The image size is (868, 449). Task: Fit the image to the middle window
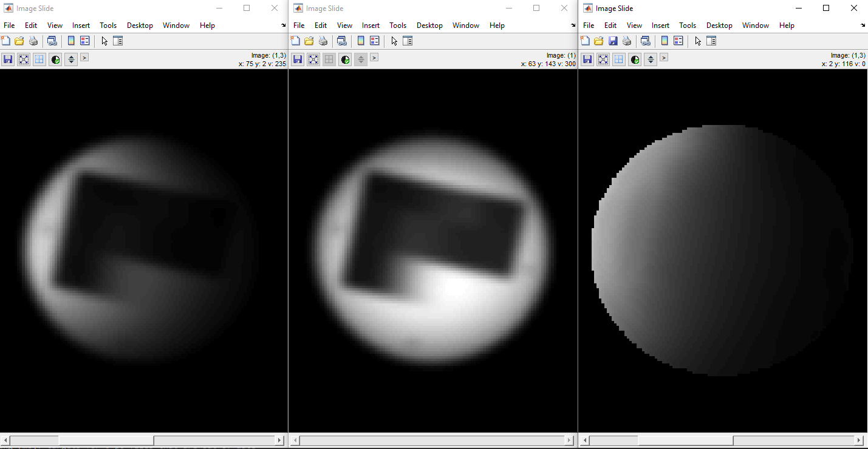pos(313,59)
